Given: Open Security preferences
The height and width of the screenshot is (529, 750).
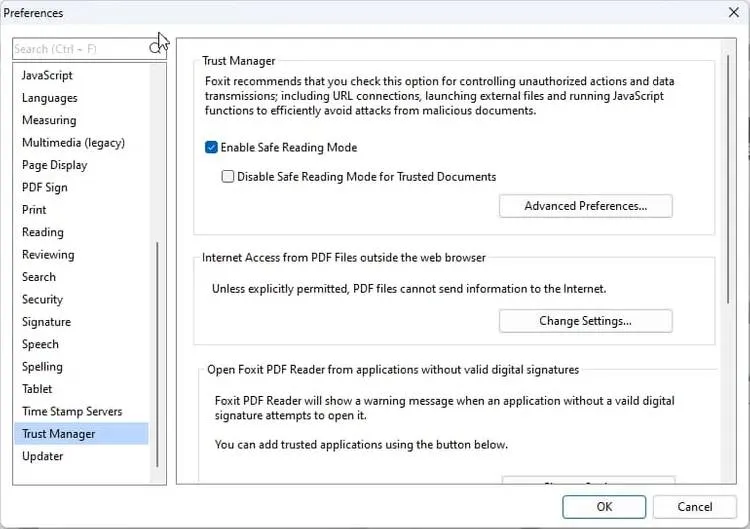Looking at the screenshot, I should point(81,299).
